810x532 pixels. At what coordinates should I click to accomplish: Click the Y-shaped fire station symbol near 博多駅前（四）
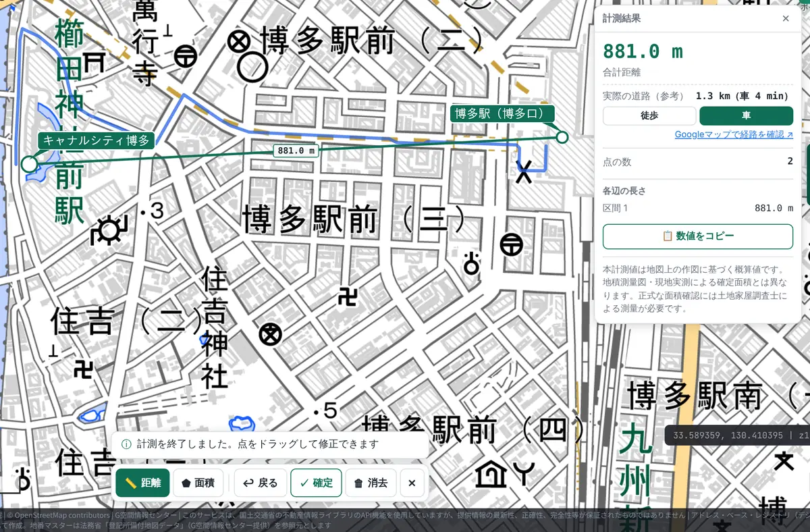[524, 472]
